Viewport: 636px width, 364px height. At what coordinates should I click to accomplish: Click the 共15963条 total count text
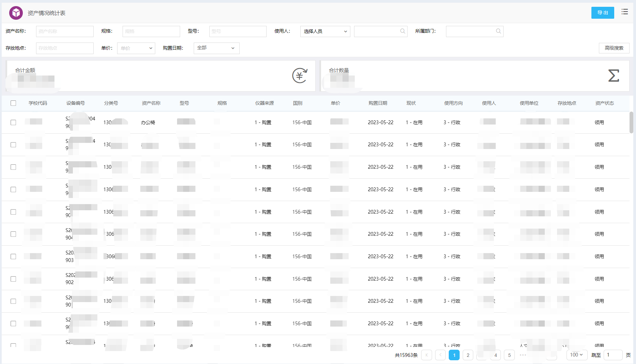[406, 355]
